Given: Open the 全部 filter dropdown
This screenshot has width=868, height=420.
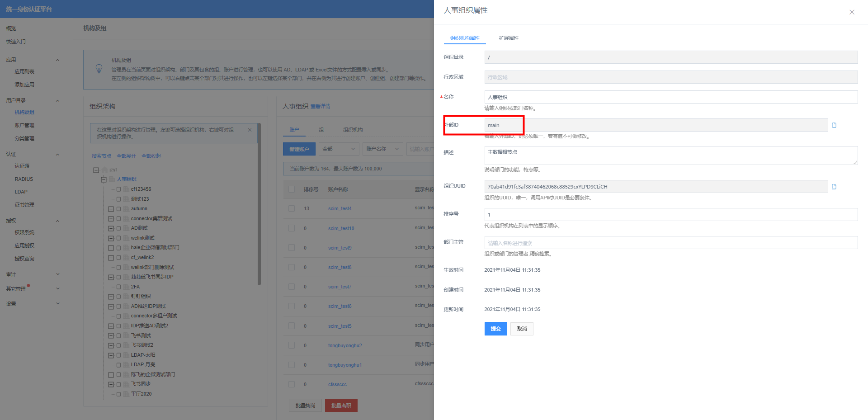Looking at the screenshot, I should [339, 149].
